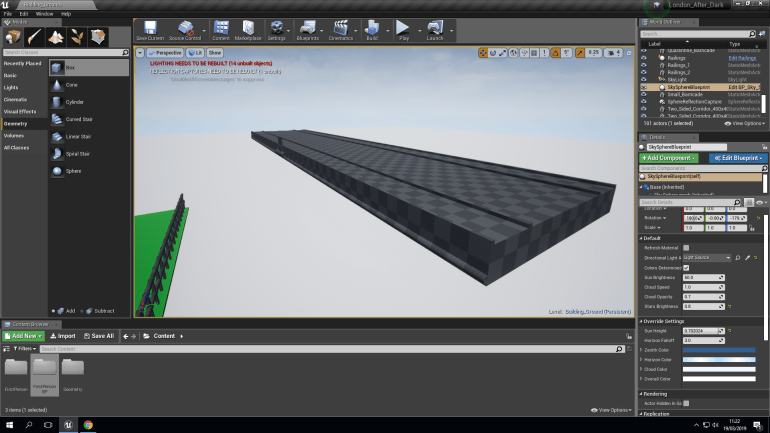
Task: Toggle surface snapping icon in viewport
Action: pyautogui.click(x=524, y=53)
